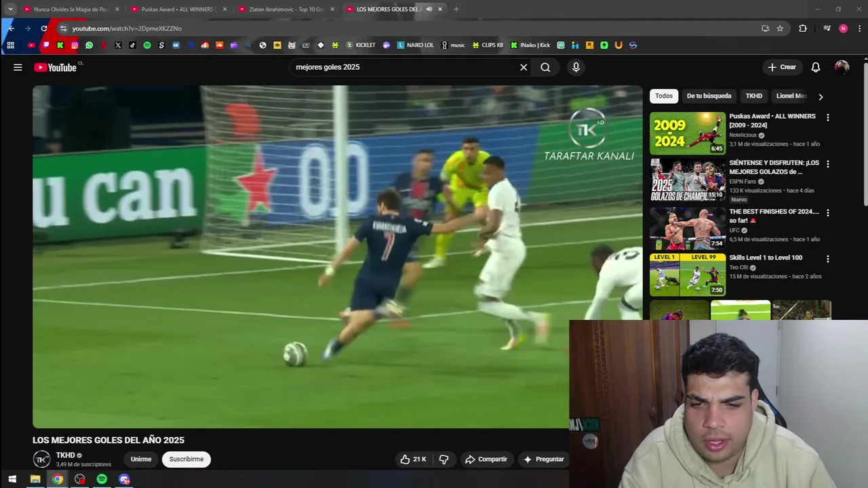Open the Windows Start button
The height and width of the screenshot is (488, 868).
[x=12, y=479]
